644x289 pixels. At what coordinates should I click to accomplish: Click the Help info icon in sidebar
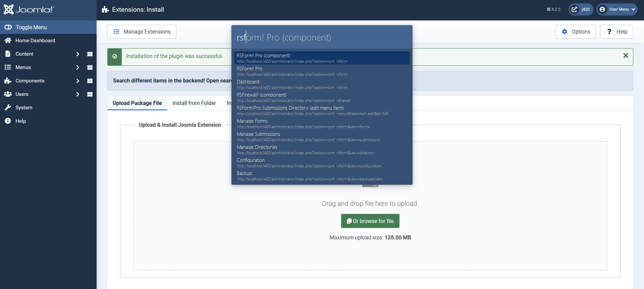coord(8,121)
